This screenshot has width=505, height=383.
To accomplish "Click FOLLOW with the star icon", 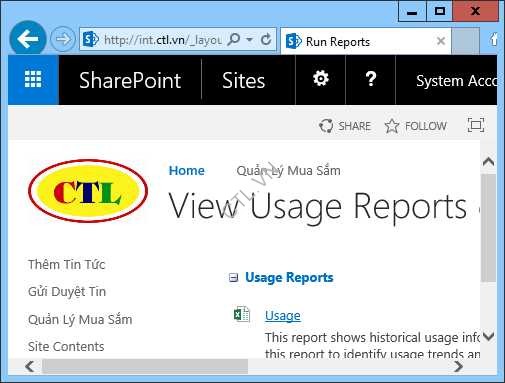I will coord(415,126).
